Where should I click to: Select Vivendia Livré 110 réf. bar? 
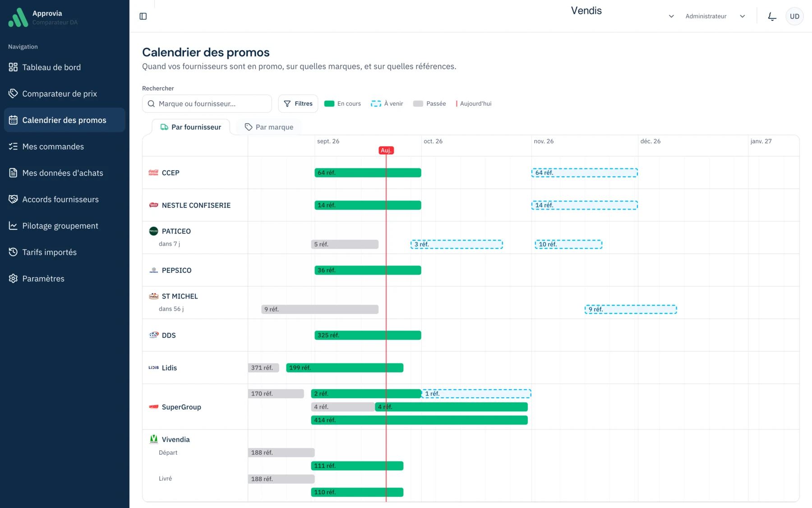[x=357, y=492]
